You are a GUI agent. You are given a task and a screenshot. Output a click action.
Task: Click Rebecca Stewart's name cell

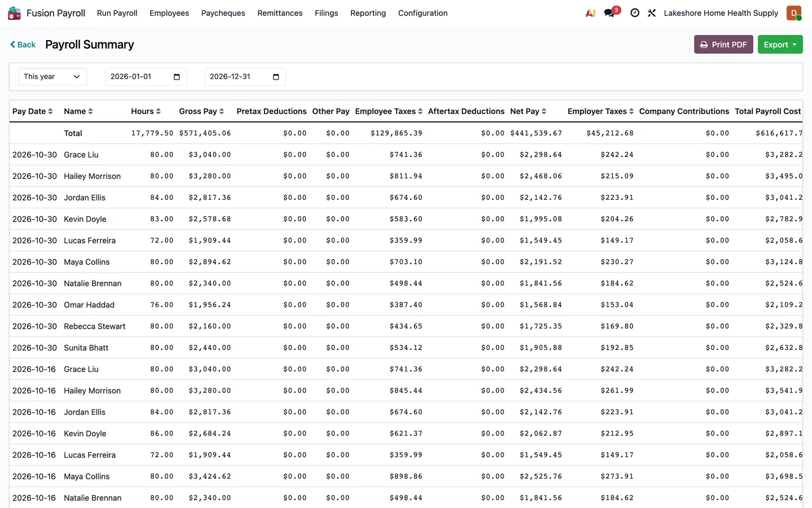pyautogui.click(x=95, y=326)
